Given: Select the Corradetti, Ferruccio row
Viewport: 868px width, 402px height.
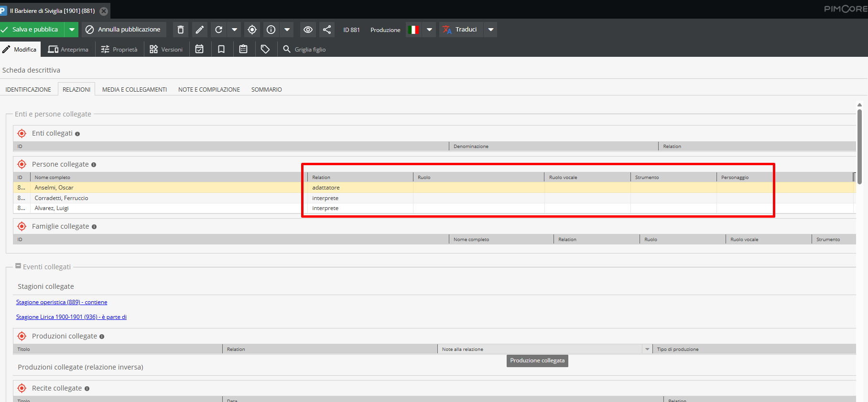Looking at the screenshot, I should pyautogui.click(x=434, y=198).
